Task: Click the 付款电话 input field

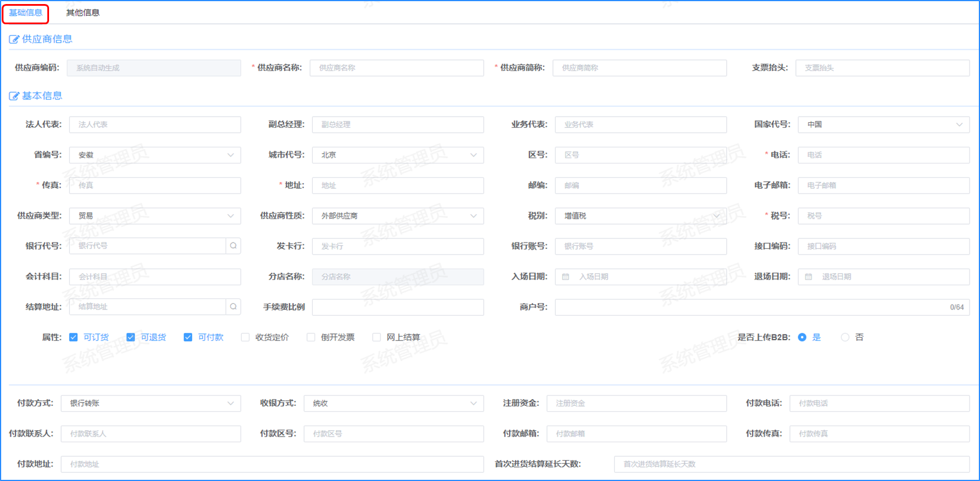Action: (x=880, y=404)
